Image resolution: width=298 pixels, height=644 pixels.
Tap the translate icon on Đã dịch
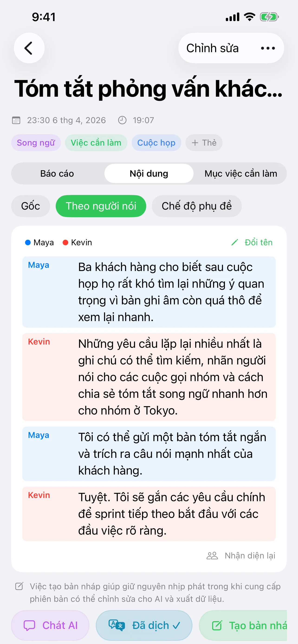[116, 625]
